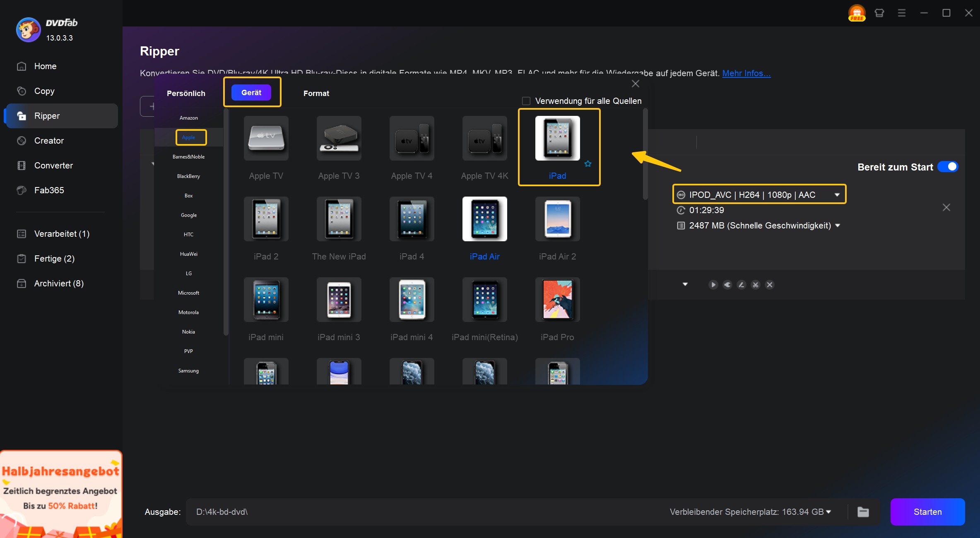
Task: Select Google brand category
Action: click(x=189, y=215)
